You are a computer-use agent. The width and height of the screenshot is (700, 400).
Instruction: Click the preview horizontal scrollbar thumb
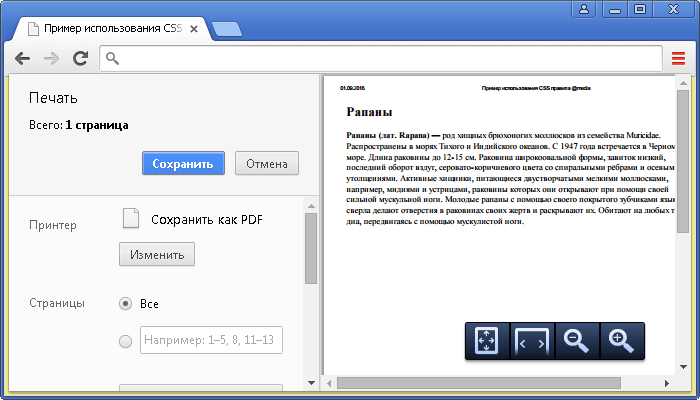click(479, 383)
